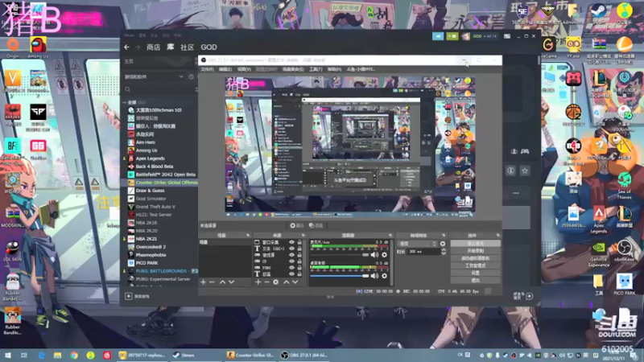Screen dimensions: 644x362
Task: Adjust Mic/Aux volume slider
Action: click(x=339, y=255)
